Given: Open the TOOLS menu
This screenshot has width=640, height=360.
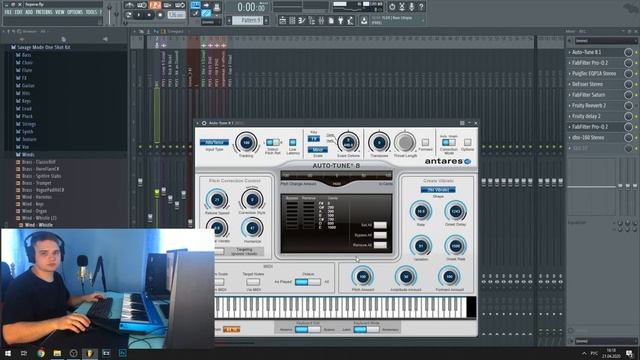Looking at the screenshot, I should (91, 12).
